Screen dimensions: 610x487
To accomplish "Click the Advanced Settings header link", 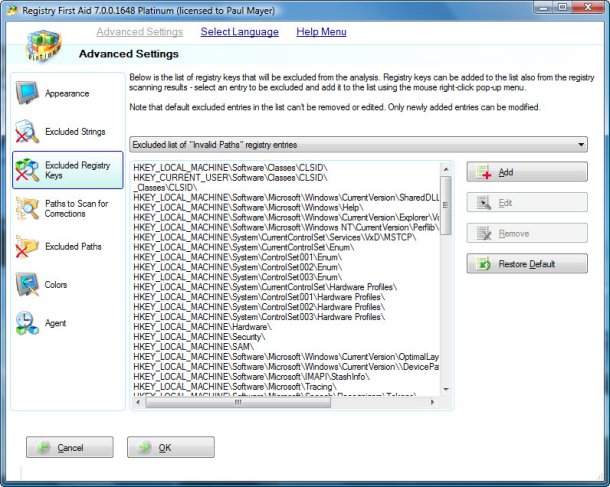I will [139, 32].
